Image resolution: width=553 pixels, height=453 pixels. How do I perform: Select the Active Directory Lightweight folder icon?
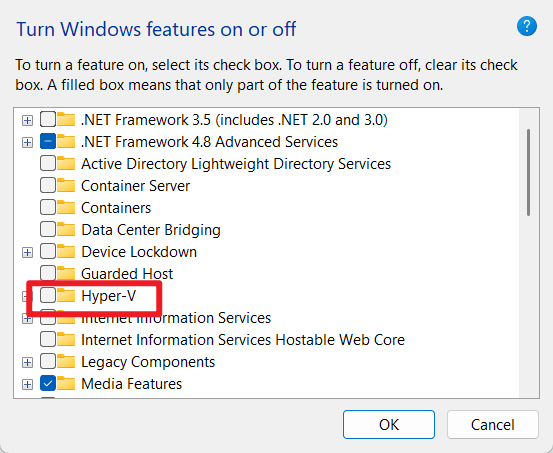66,163
